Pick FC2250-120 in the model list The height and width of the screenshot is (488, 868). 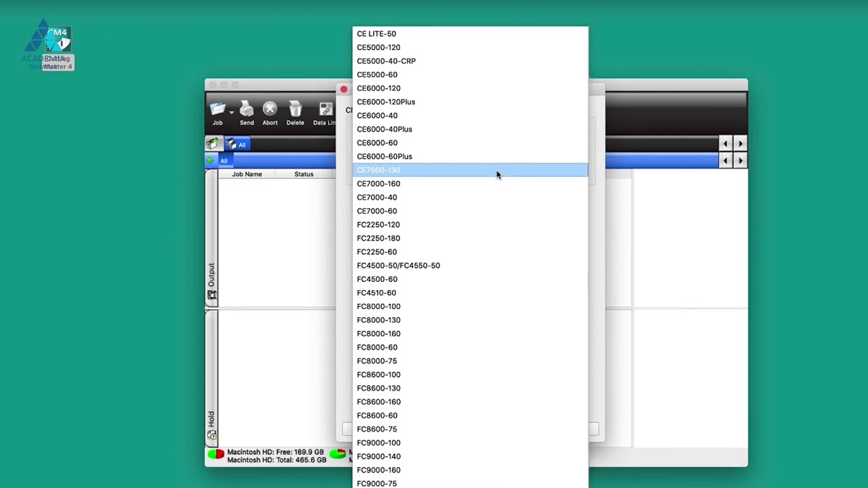(x=471, y=224)
